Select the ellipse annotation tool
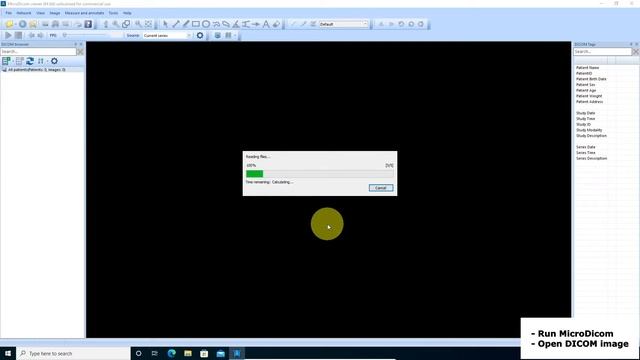Image resolution: width=640 pixels, height=360 pixels. click(206, 24)
